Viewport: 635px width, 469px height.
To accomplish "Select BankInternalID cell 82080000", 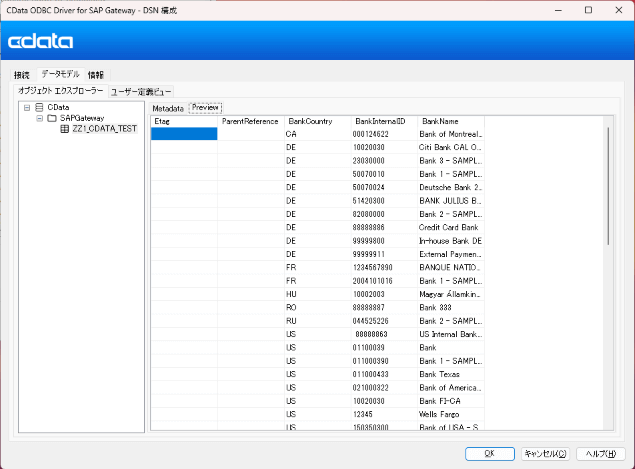I will [384, 214].
